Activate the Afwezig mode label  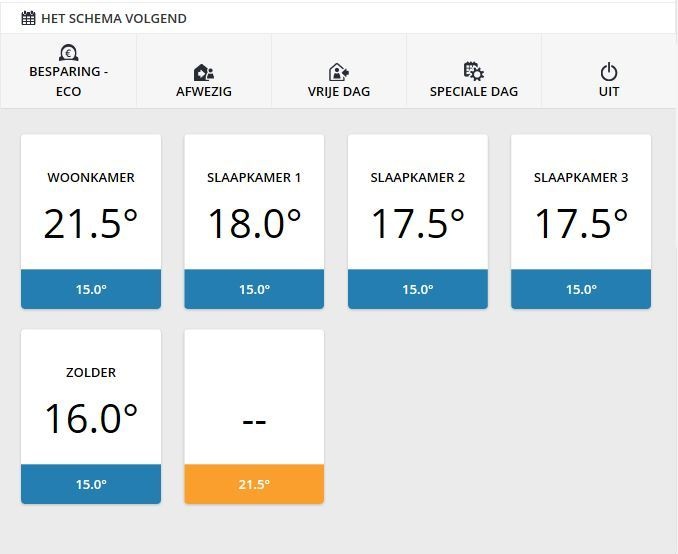(203, 91)
